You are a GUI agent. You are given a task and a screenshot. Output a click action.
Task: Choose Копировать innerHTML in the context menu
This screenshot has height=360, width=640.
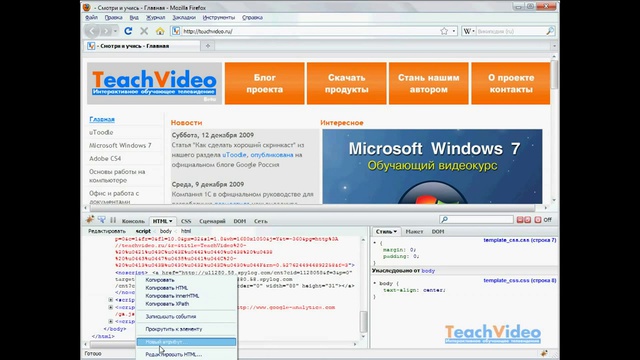(186, 296)
